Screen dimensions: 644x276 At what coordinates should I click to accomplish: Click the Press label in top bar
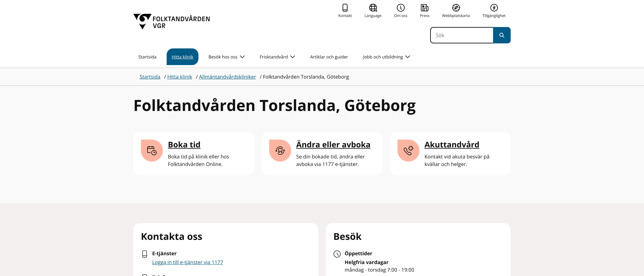click(425, 16)
